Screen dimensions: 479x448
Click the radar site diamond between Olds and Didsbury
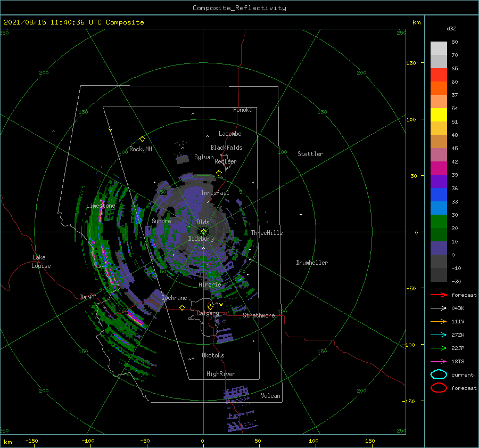pyautogui.click(x=203, y=232)
